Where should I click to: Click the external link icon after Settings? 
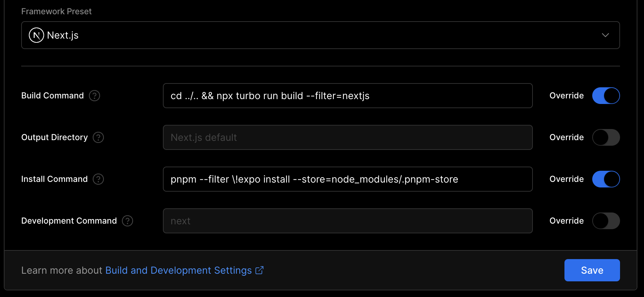pyautogui.click(x=259, y=270)
